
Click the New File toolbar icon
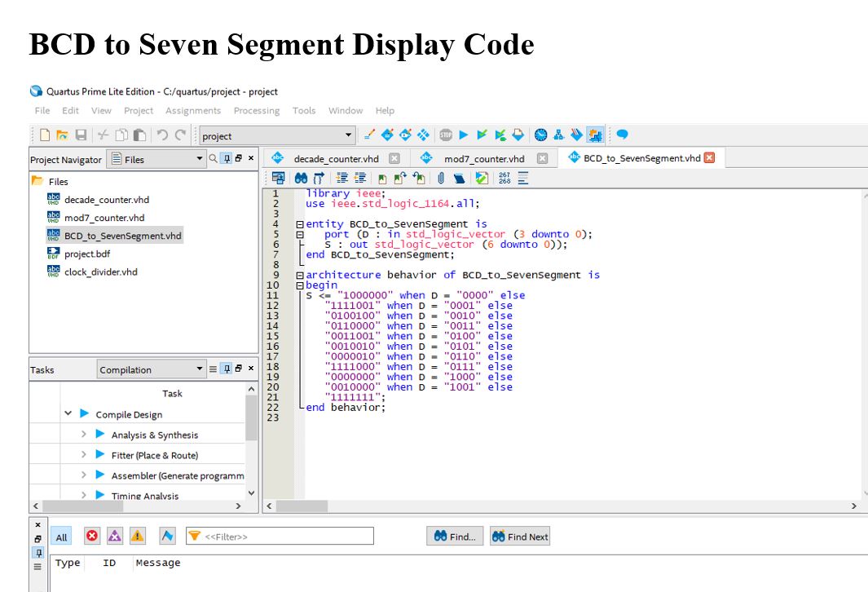pyautogui.click(x=45, y=135)
